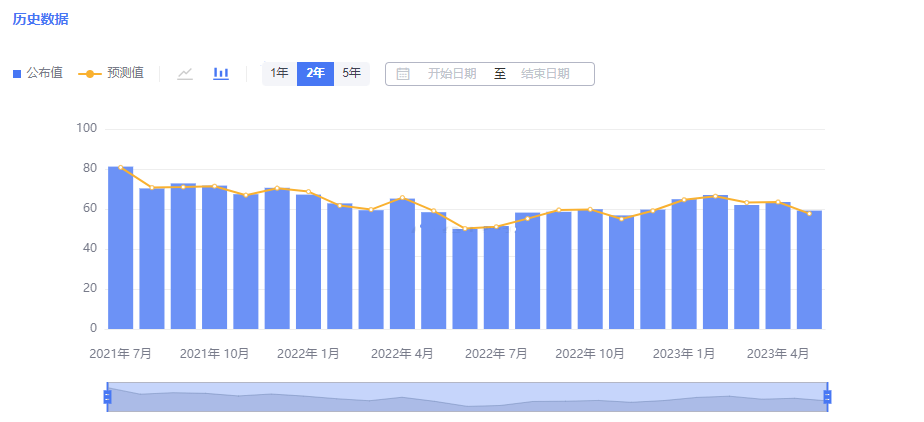Click the calendar icon in date range
Screen dimensions: 924x422
tap(403, 74)
